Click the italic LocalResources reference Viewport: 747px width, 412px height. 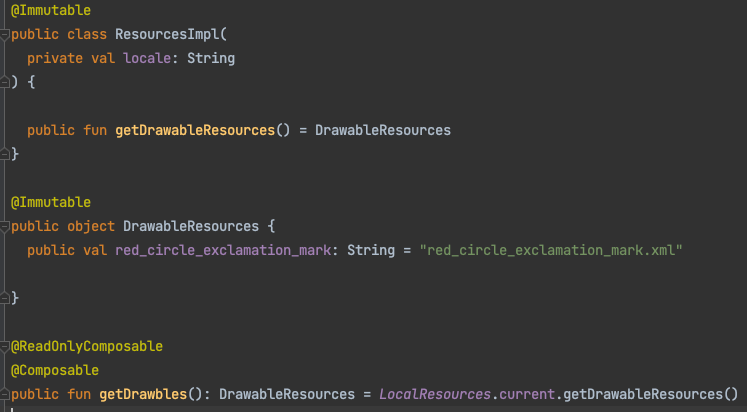pyautogui.click(x=434, y=394)
